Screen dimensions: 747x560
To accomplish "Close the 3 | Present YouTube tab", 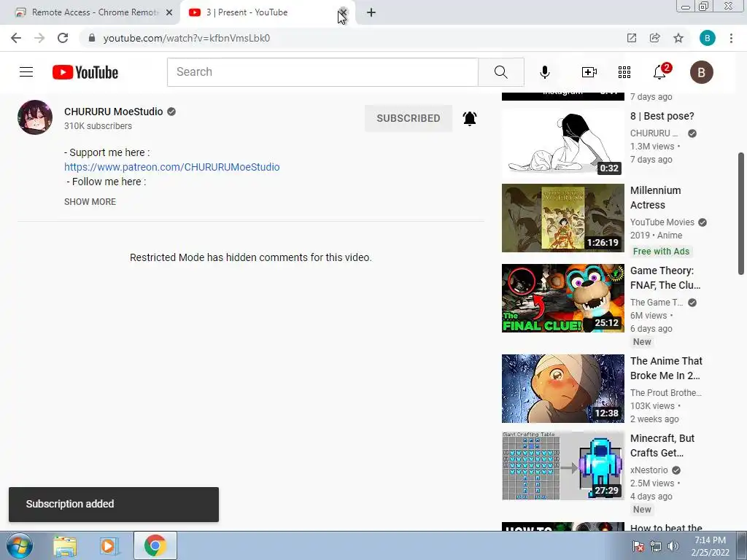I will 343,12.
